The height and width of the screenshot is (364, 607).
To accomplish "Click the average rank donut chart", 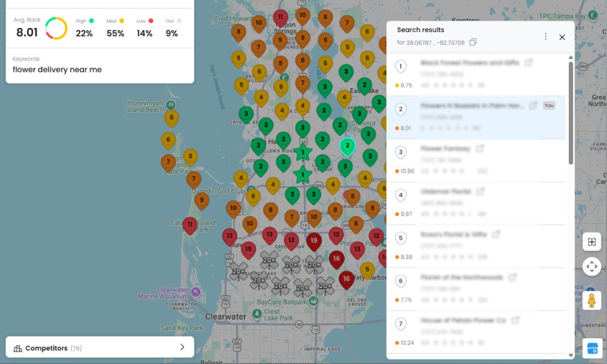I will [56, 29].
